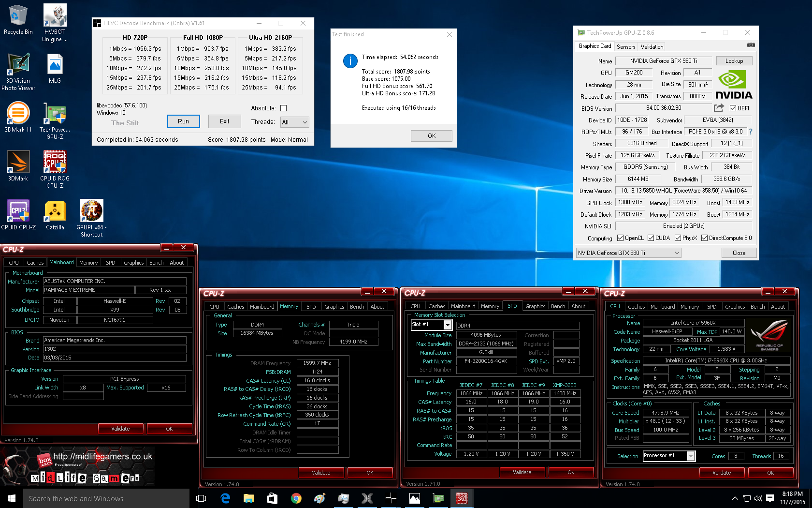The height and width of the screenshot is (508, 812).
Task: Click the GPU Name field in GPU-Z
Action: tap(663, 61)
